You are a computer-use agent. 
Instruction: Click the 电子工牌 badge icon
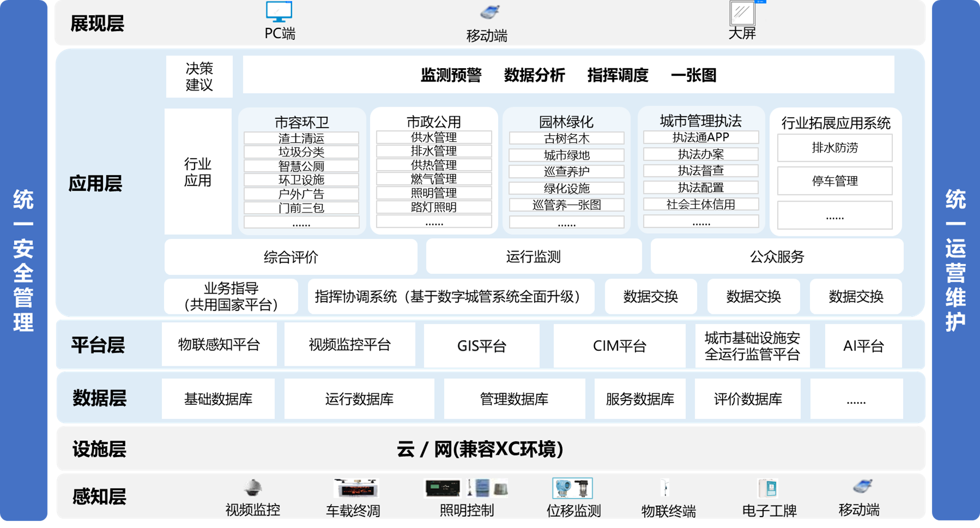[767, 488]
